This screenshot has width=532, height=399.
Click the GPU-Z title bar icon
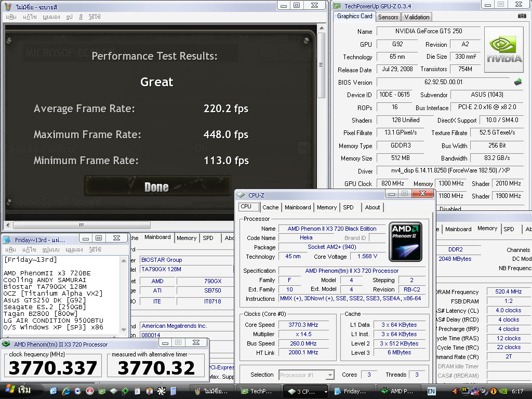337,6
